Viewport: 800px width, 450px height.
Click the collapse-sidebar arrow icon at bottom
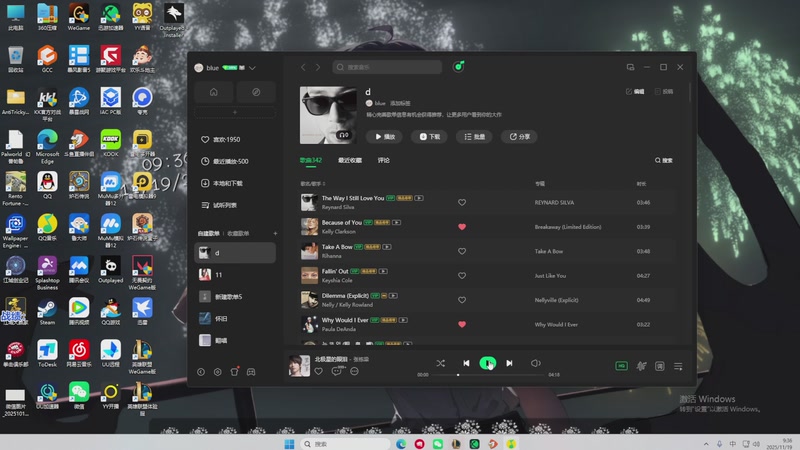[201, 372]
